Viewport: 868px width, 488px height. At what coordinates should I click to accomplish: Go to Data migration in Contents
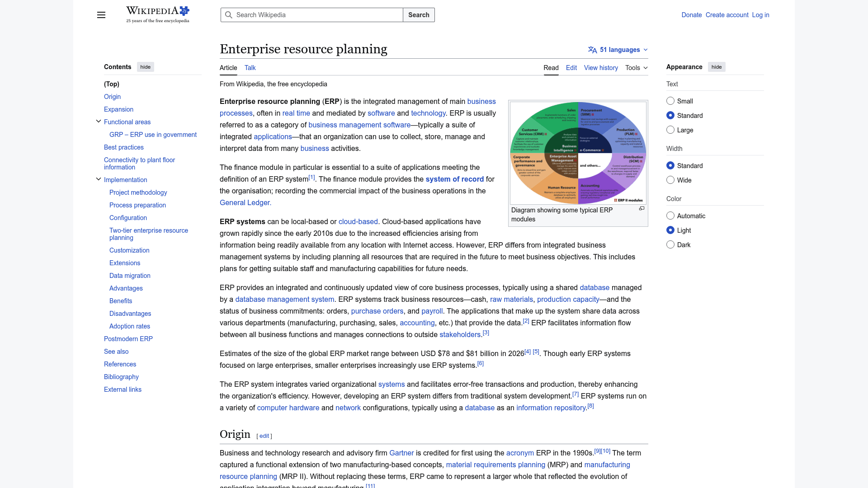click(x=130, y=276)
